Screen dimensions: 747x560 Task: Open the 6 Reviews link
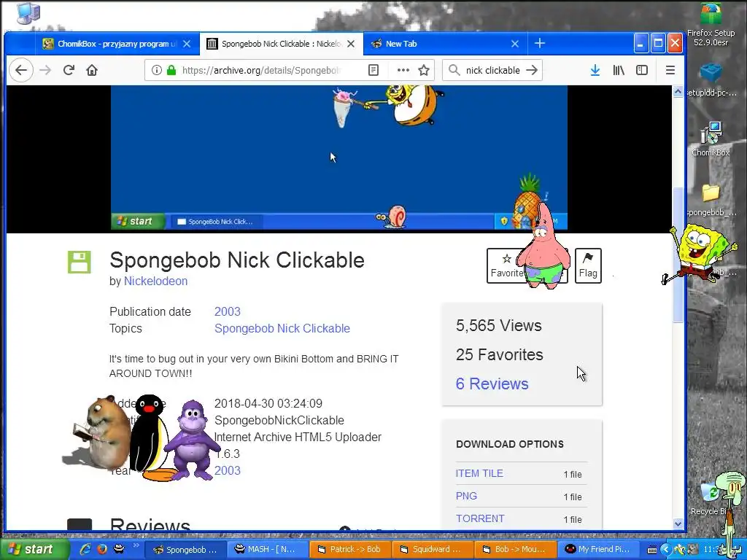click(x=492, y=384)
